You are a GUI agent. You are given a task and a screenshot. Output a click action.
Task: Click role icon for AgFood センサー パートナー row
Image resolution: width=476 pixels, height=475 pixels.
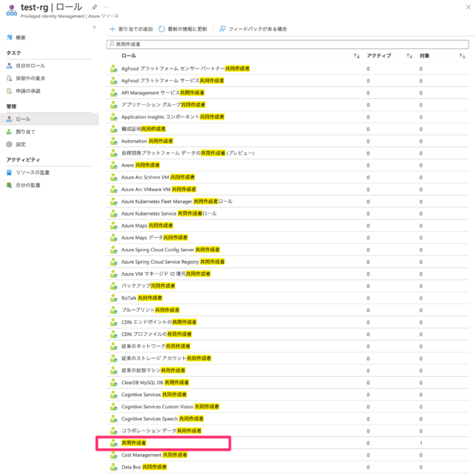[x=114, y=69]
